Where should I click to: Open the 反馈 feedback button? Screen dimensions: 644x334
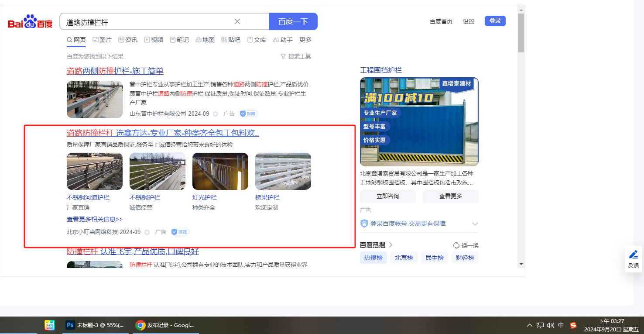[x=634, y=259]
